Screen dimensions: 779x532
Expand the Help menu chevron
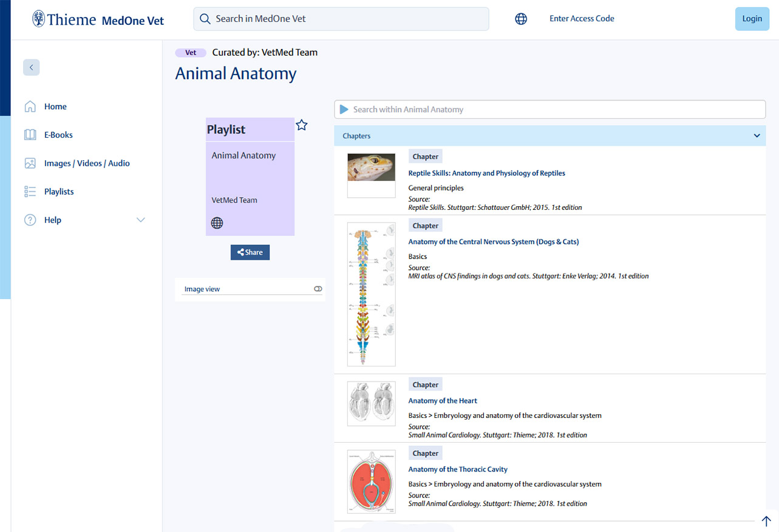[141, 220]
